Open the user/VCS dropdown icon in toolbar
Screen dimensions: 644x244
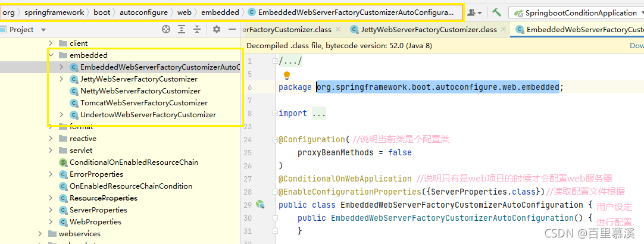click(x=475, y=12)
